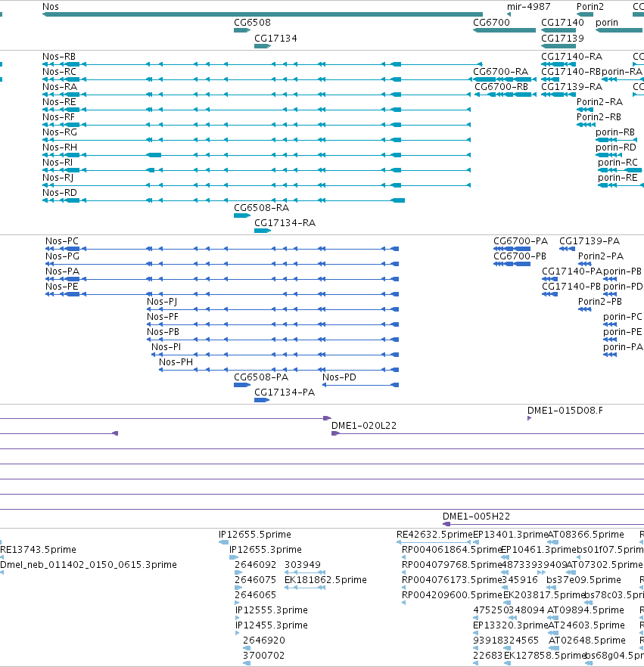Viewport: 644px width, 667px height.
Task: Click the CG17140 gene bar
Action: pyautogui.click(x=558, y=30)
